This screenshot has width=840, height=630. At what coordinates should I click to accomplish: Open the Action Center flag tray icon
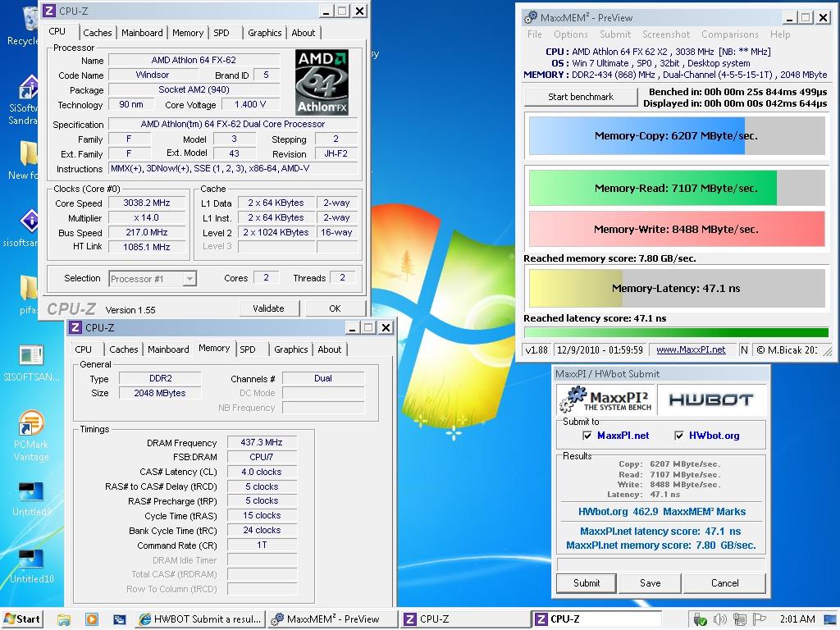(x=759, y=619)
